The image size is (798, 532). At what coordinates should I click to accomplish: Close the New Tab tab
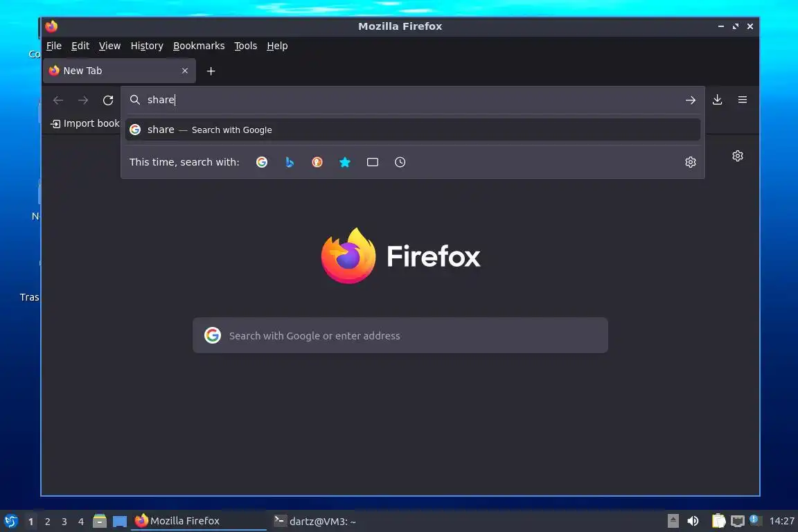[x=185, y=71]
